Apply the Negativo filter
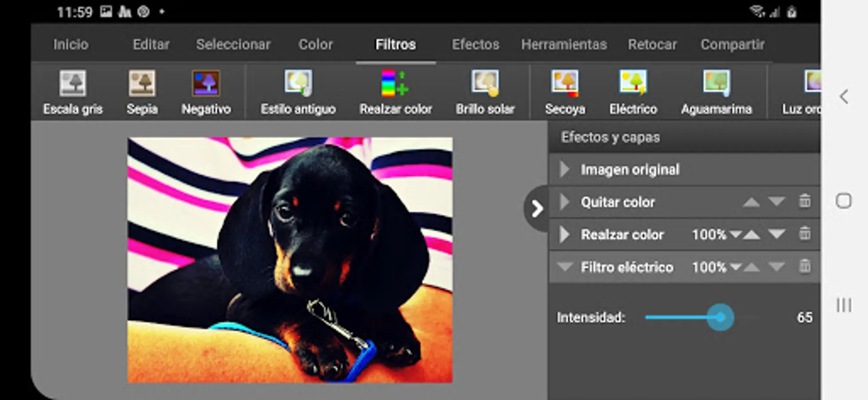 [206, 92]
